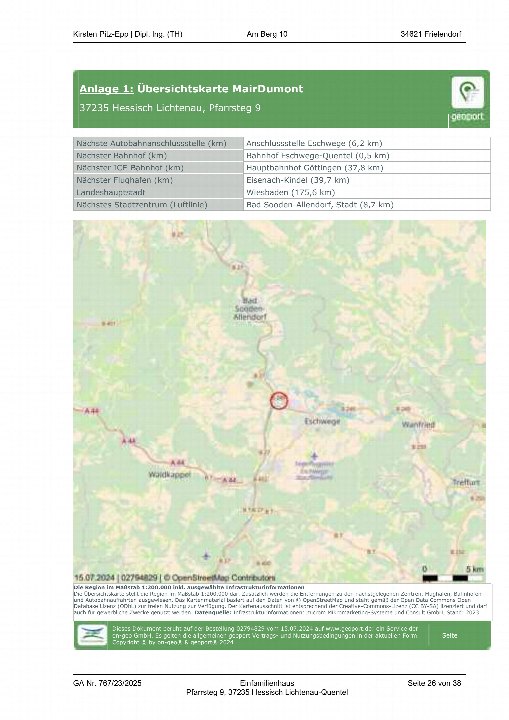Click the value 'Bad Sooden-Allendorf, Stadt (8,7 km)'
This screenshot has height=720, width=509.
[x=320, y=204]
